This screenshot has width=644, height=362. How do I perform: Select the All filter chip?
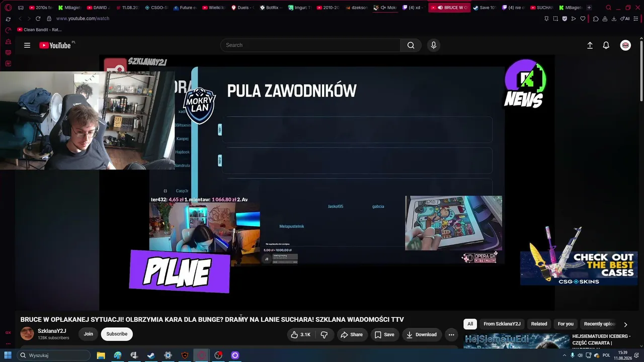coord(470,324)
